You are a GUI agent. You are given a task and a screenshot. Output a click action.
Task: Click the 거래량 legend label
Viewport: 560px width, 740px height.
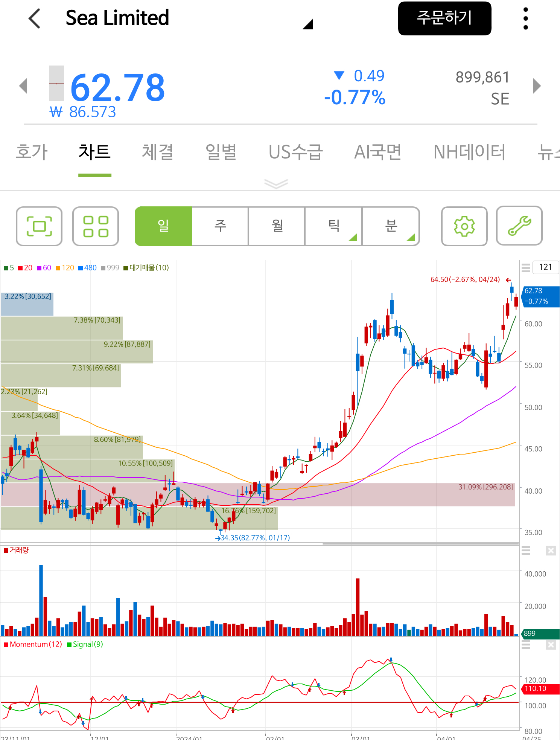[16, 550]
